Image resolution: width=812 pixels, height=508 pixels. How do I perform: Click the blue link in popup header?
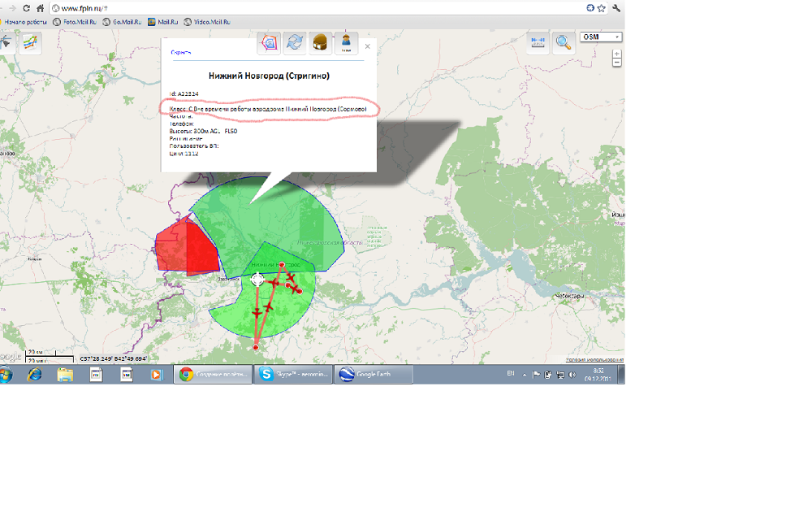tap(180, 52)
